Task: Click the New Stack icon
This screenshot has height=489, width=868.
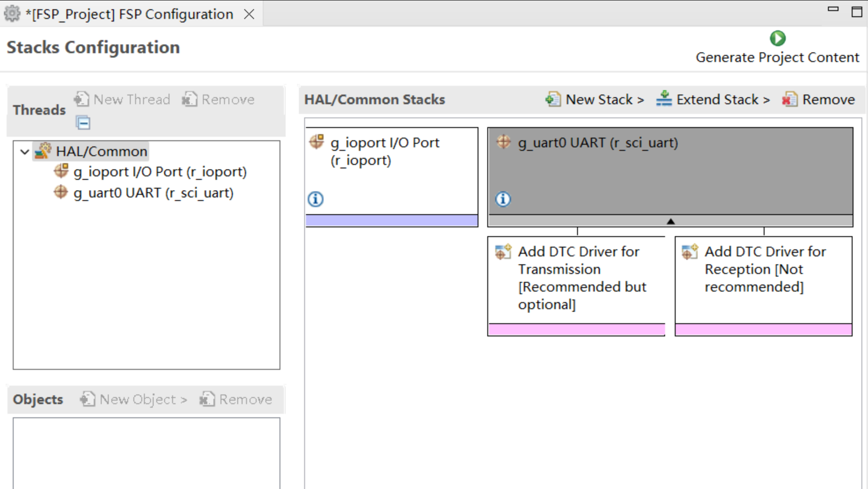Action: tap(553, 99)
